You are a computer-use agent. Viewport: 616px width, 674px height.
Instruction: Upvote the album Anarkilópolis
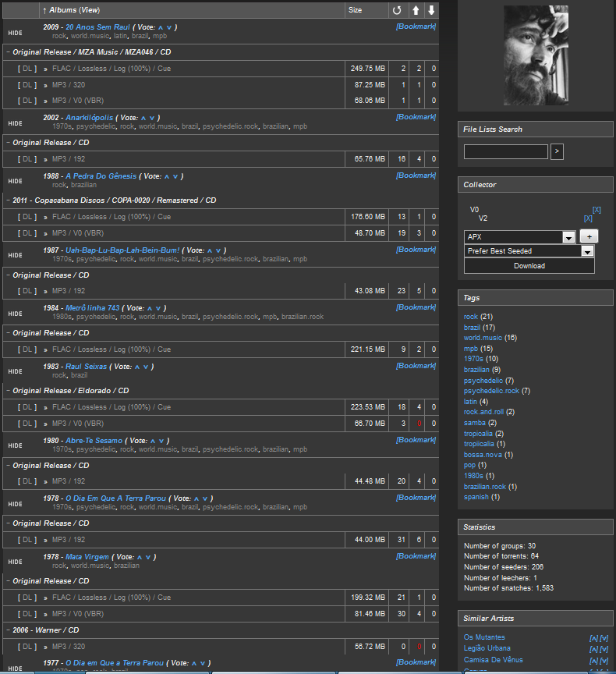143,119
